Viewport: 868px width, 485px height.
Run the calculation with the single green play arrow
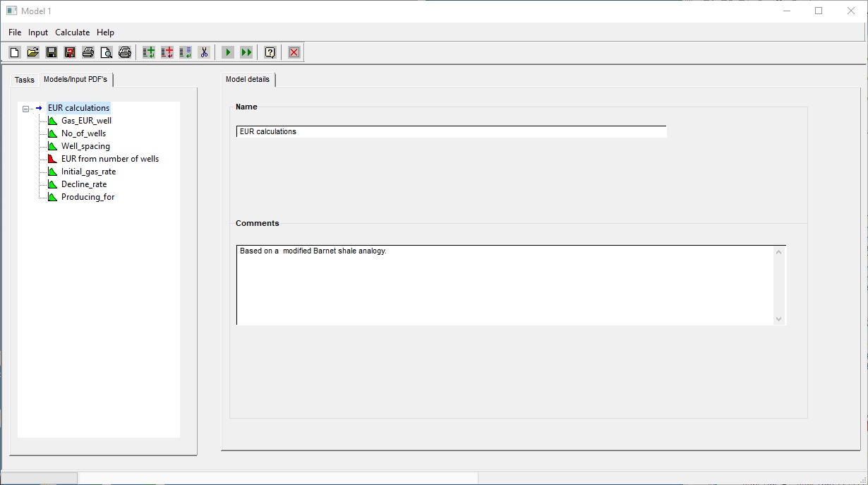coord(228,52)
